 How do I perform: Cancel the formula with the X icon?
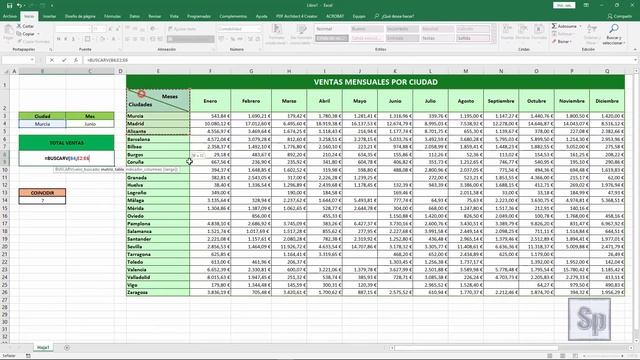(x=52, y=60)
